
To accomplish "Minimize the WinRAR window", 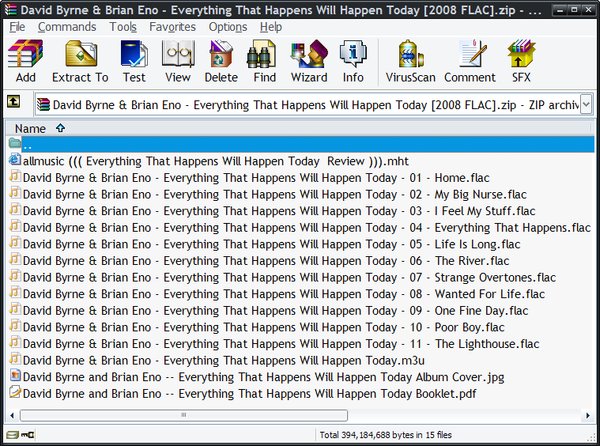I will point(560,10).
